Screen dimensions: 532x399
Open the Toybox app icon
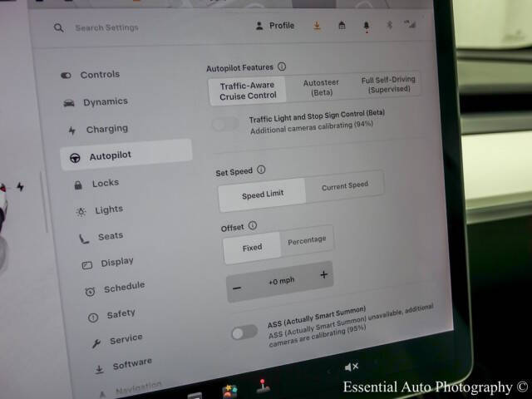[230, 389]
